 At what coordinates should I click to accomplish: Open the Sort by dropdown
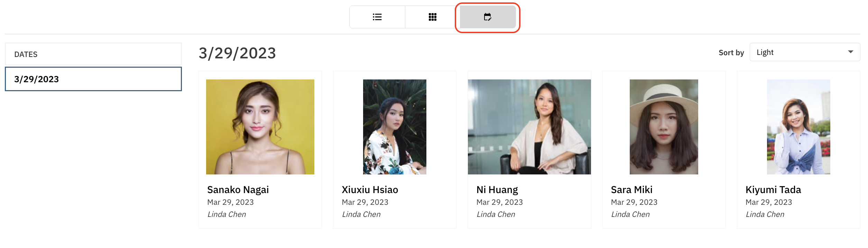[799, 52]
